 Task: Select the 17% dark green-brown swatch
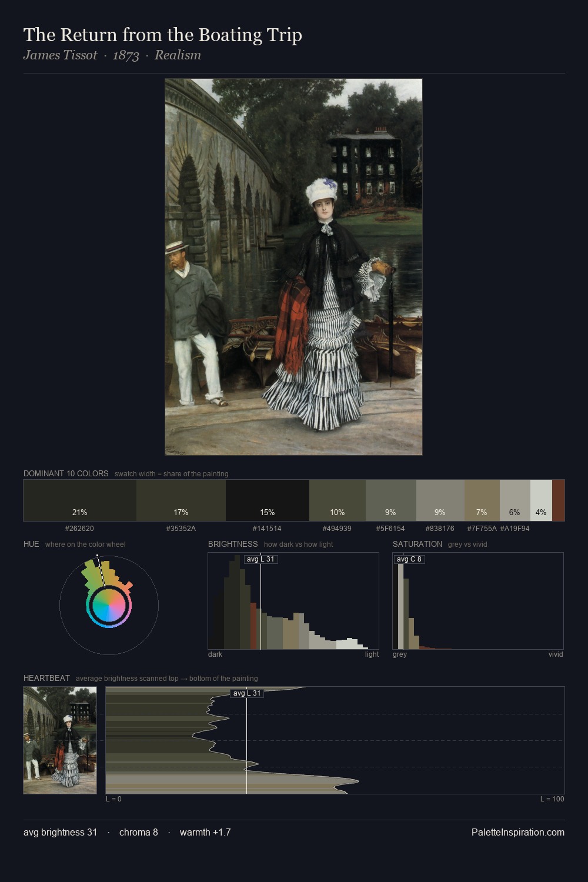pos(181,500)
